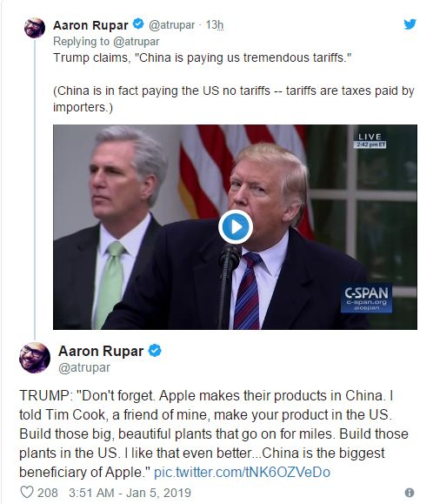Play the embedded C-SPAN video

point(236,227)
